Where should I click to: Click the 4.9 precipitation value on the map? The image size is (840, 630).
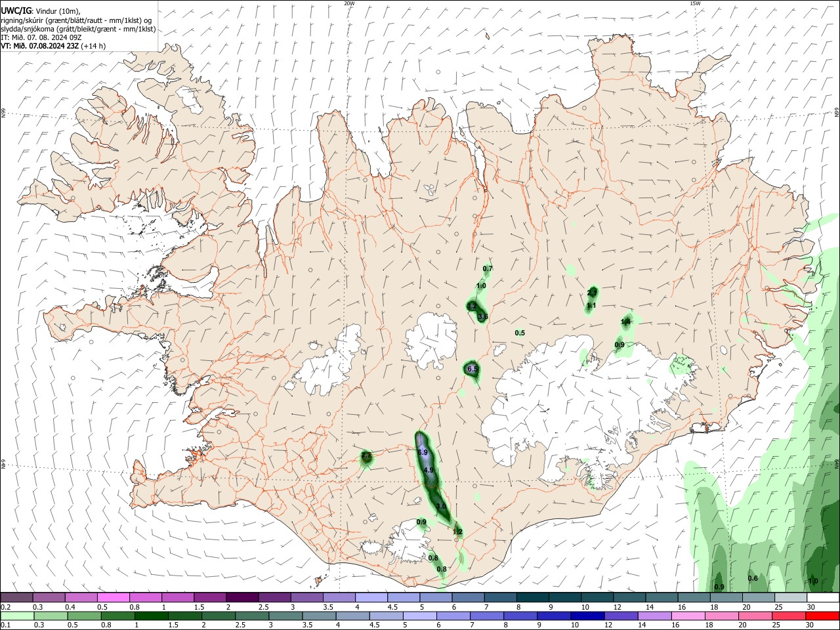pyautogui.click(x=429, y=471)
